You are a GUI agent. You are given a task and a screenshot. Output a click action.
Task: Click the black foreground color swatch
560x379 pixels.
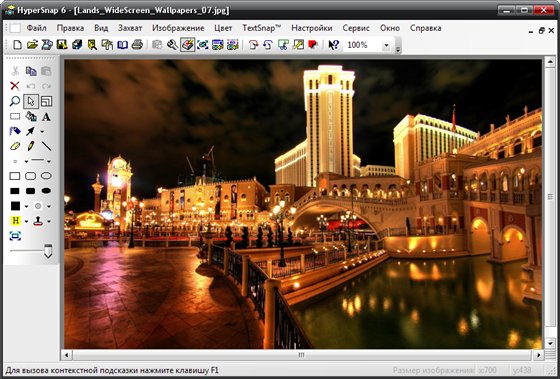pos(15,206)
